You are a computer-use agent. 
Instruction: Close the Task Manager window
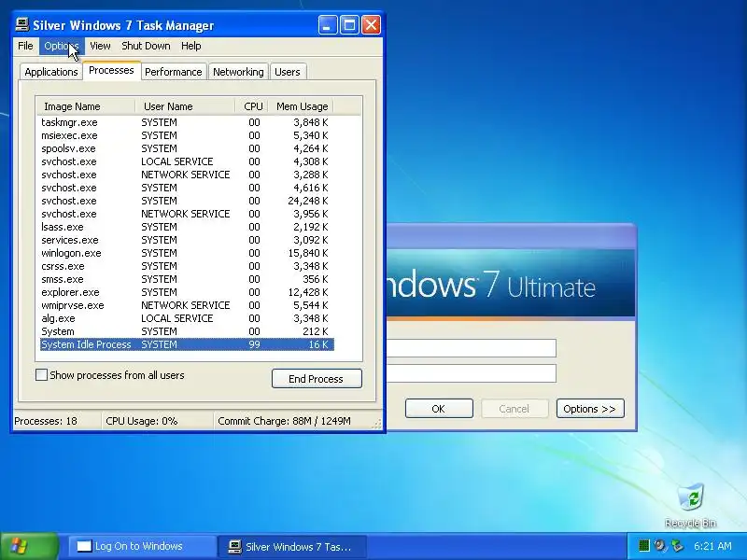click(x=371, y=25)
